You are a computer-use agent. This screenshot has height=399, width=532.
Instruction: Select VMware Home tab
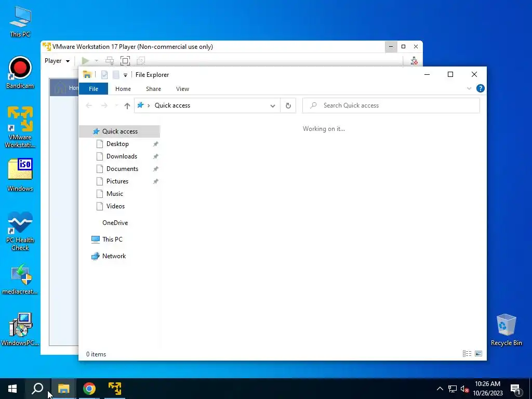[x=64, y=88]
